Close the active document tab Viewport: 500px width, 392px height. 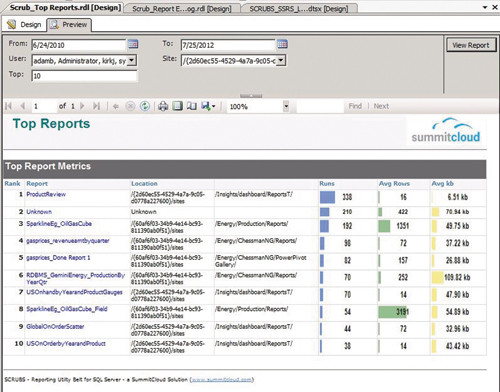coord(495,7)
